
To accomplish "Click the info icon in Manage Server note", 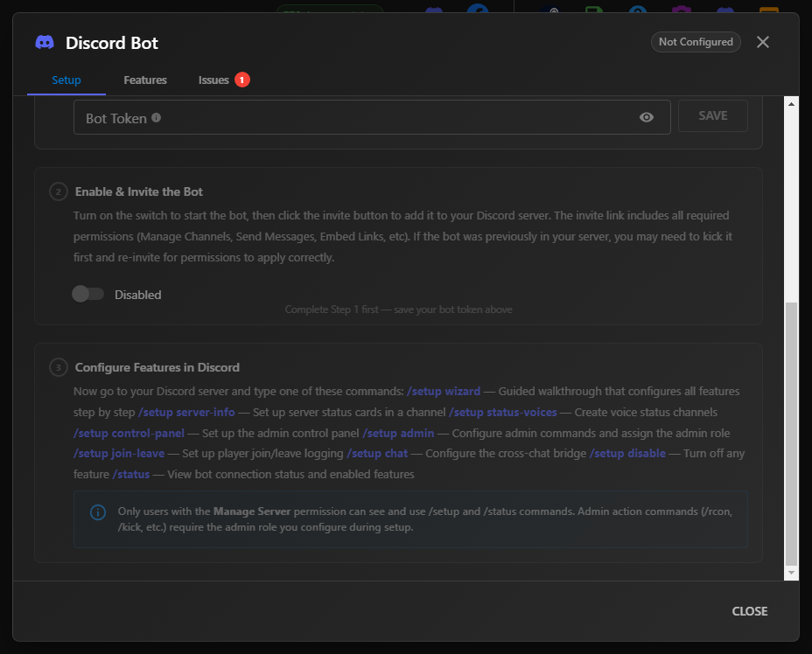I will (98, 512).
